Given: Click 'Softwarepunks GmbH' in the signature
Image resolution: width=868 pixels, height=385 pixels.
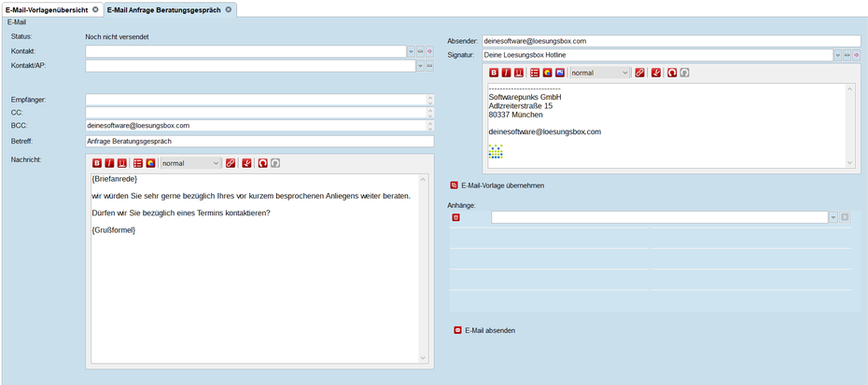Looking at the screenshot, I should (x=525, y=97).
